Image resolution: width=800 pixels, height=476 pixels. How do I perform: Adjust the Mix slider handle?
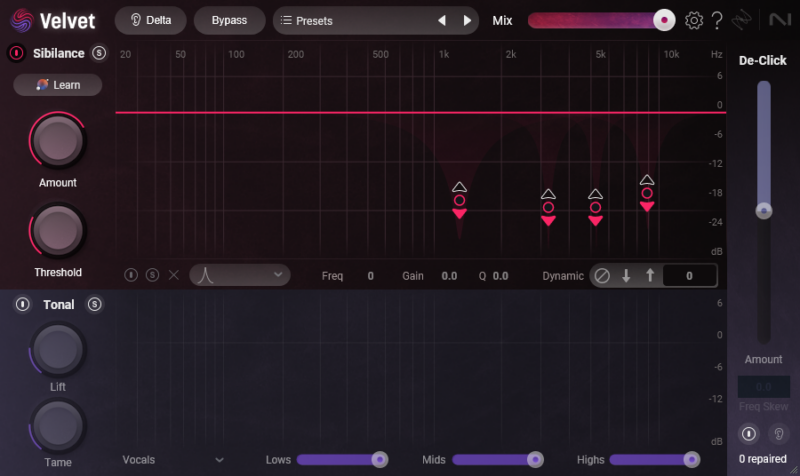pos(664,20)
